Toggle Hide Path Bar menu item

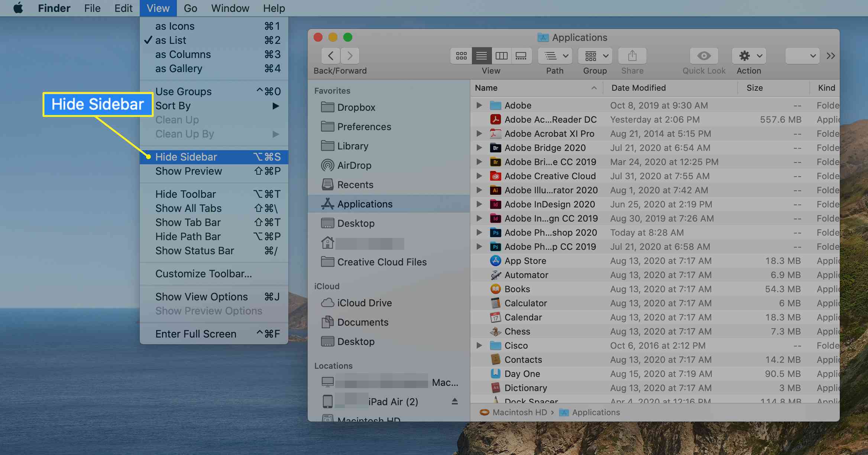[214, 236]
